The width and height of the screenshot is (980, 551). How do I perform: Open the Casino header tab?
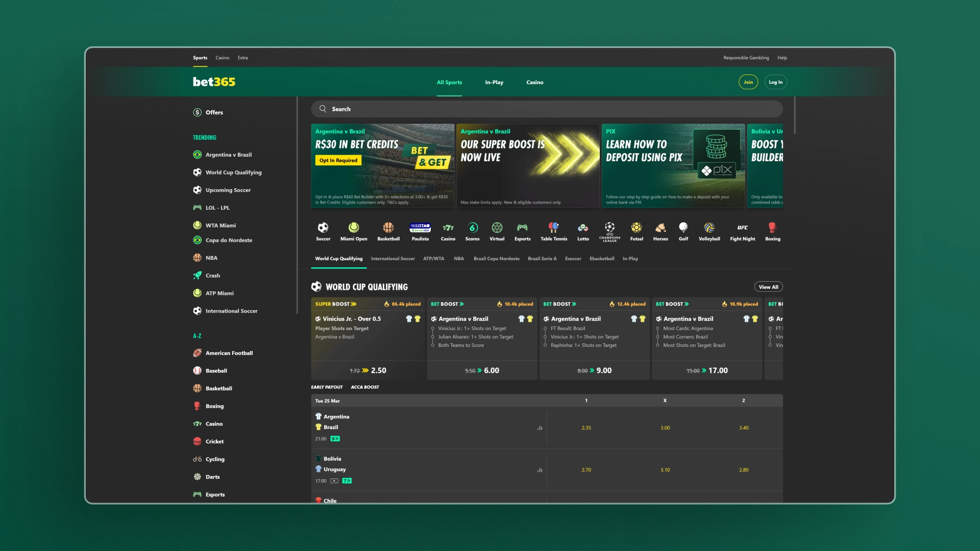(535, 82)
